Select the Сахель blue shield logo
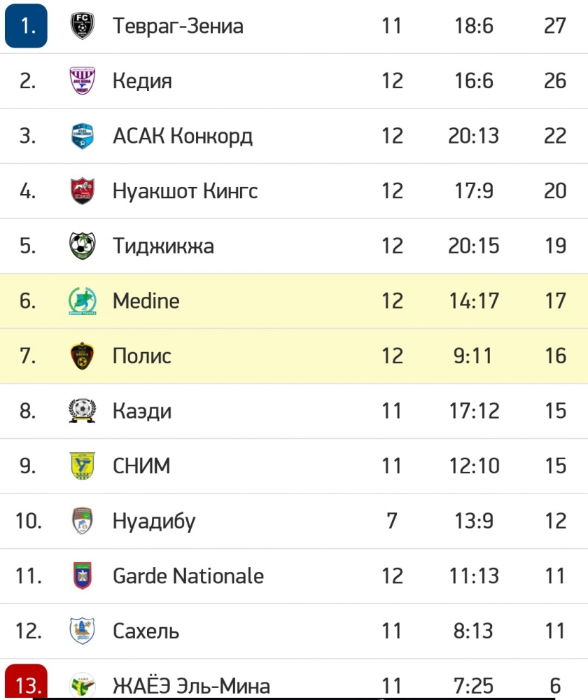The width and height of the screenshot is (588, 700). 83,631
